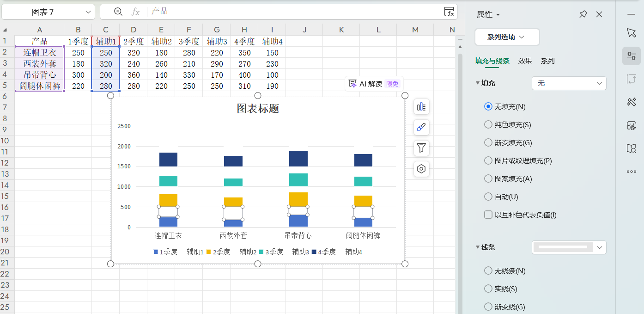Switch to the 系列 tab
The image size is (644, 314).
[x=547, y=61]
